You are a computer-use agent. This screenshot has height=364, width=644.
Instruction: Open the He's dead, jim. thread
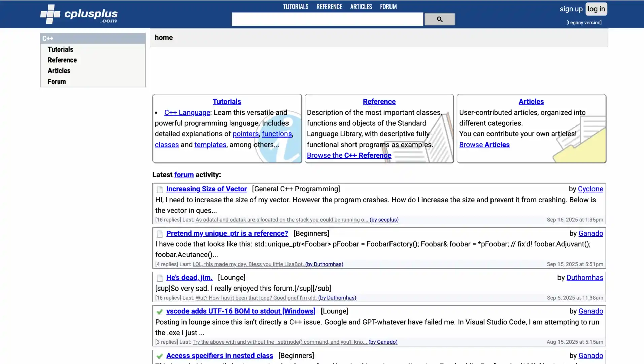pos(189,278)
